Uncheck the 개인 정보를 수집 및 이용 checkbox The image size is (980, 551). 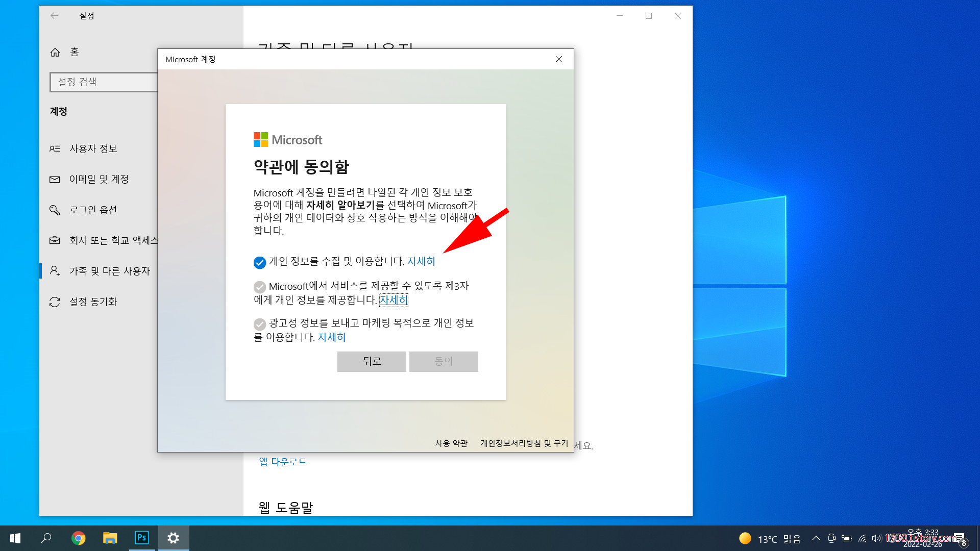click(260, 262)
